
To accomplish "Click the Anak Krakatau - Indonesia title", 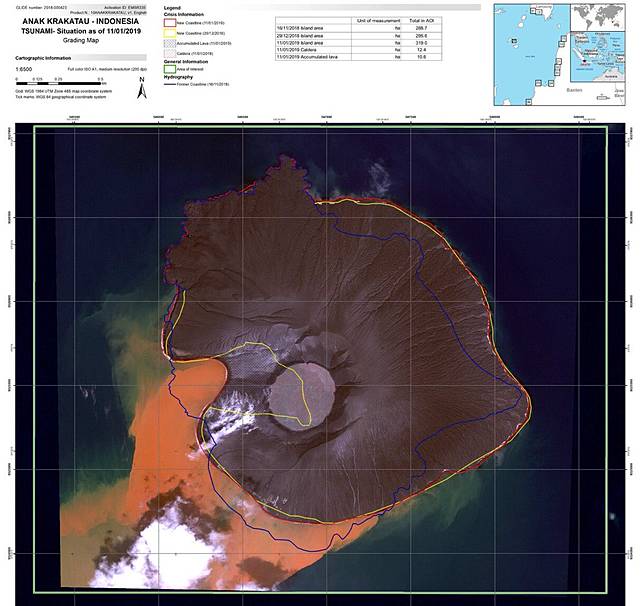I will coord(80,21).
